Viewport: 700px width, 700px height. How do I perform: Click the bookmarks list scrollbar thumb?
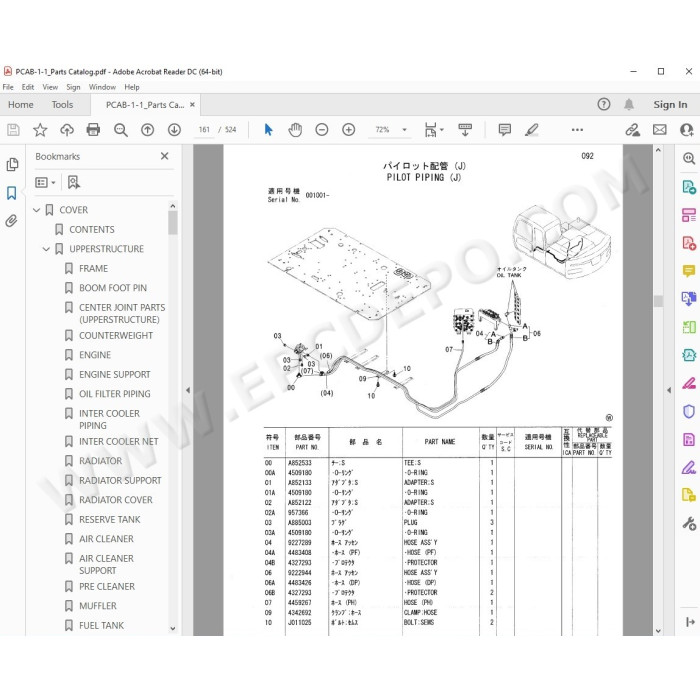[x=173, y=222]
